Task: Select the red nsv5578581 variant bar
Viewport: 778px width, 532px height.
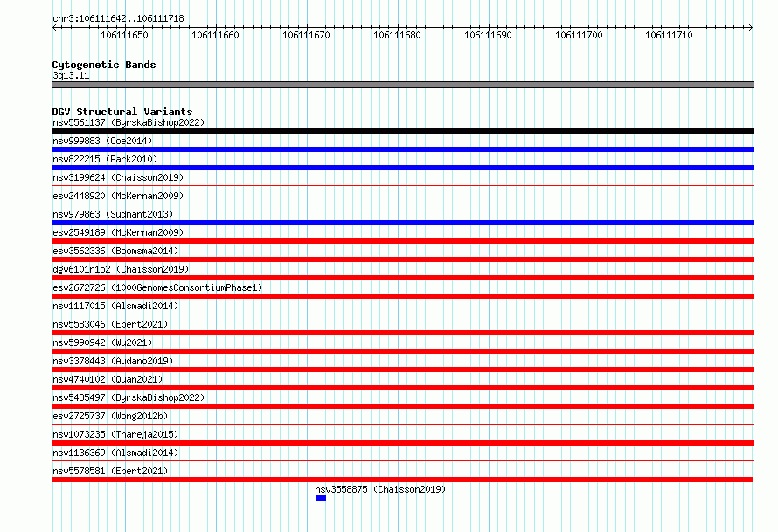Action: coord(402,480)
